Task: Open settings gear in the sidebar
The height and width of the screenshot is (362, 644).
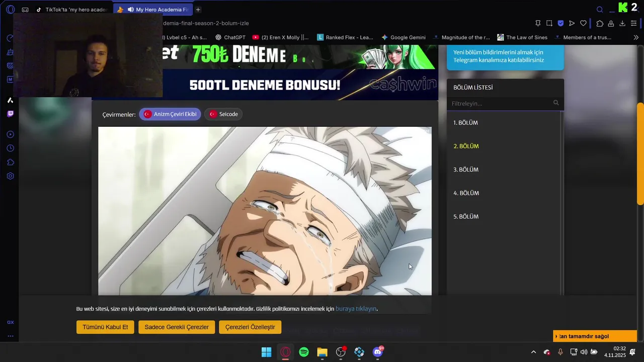Action: tap(10, 176)
